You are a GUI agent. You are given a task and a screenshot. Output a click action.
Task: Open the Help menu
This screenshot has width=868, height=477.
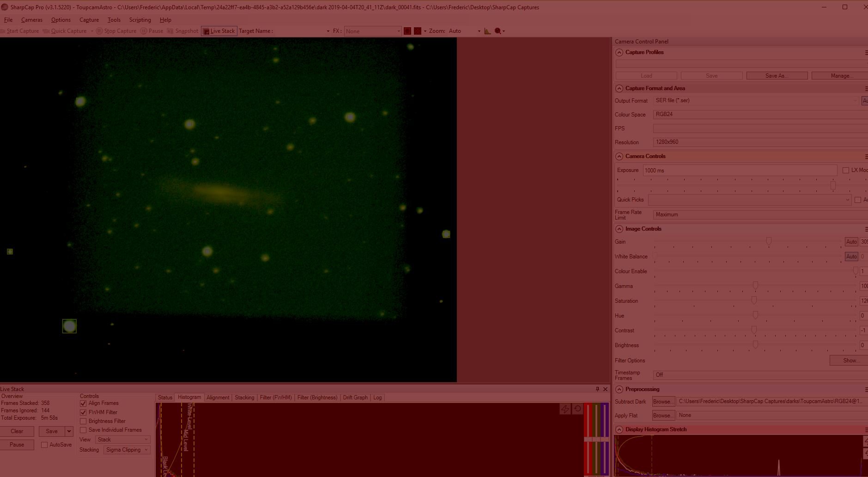165,20
